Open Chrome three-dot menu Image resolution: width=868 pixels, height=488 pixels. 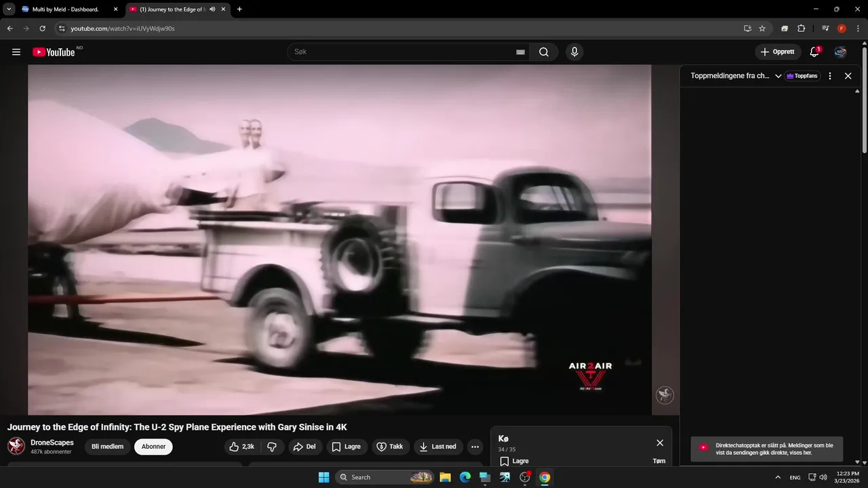(x=858, y=28)
